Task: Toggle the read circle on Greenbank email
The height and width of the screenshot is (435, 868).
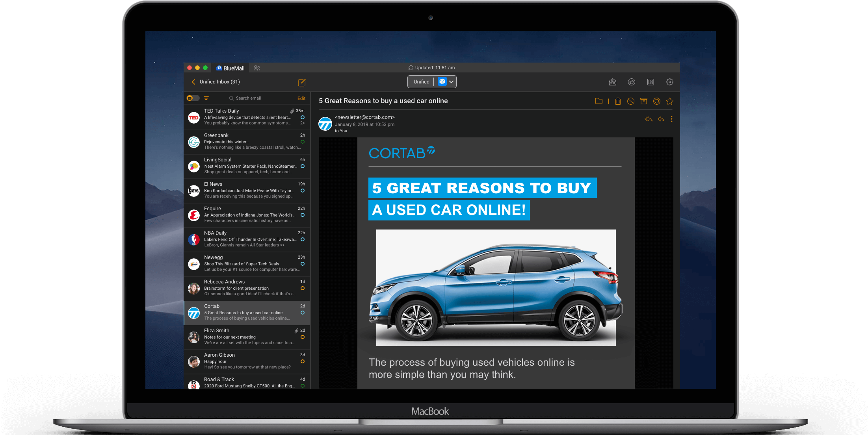Action: point(303,142)
